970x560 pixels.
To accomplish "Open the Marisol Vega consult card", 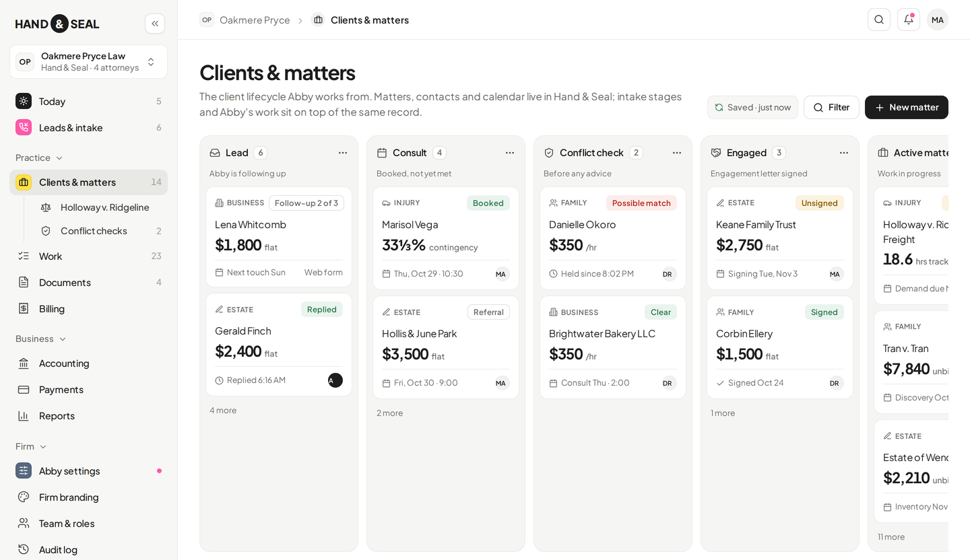I will click(x=446, y=238).
